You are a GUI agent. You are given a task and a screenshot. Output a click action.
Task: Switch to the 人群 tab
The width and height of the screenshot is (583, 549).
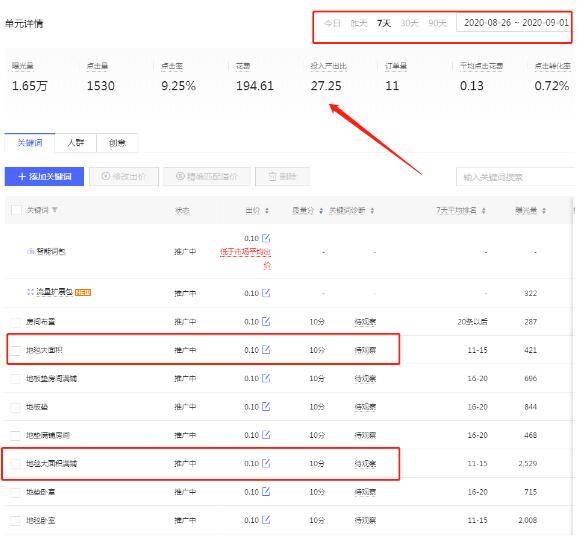[x=75, y=143]
